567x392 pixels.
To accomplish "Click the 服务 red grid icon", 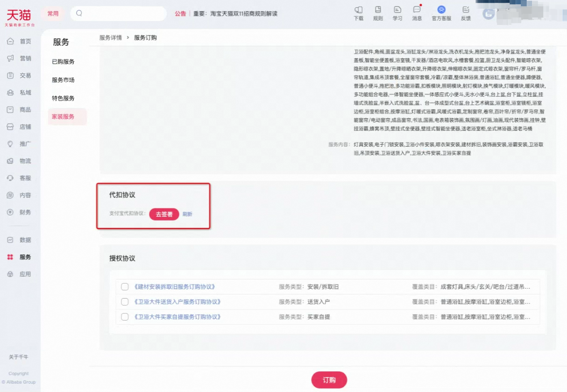I will pos(10,257).
